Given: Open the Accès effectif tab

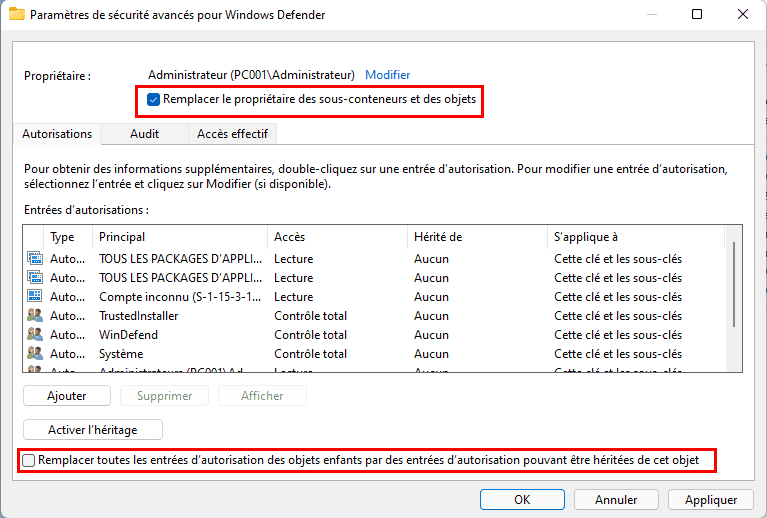Looking at the screenshot, I should tap(232, 134).
